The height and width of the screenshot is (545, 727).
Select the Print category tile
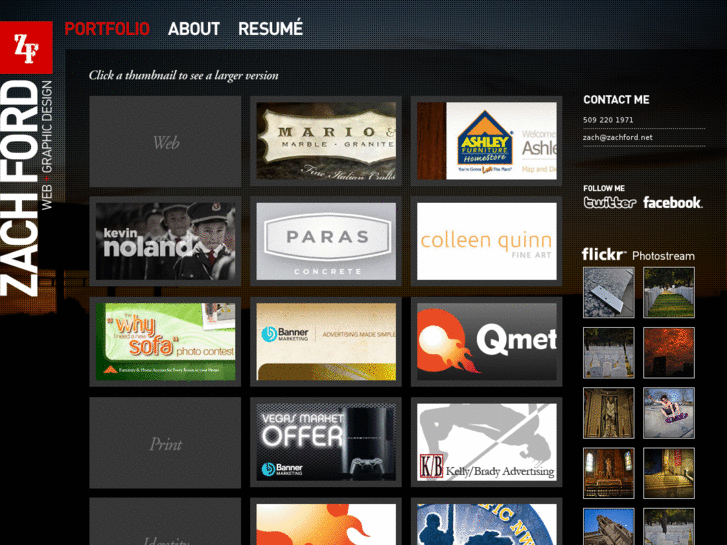165,443
